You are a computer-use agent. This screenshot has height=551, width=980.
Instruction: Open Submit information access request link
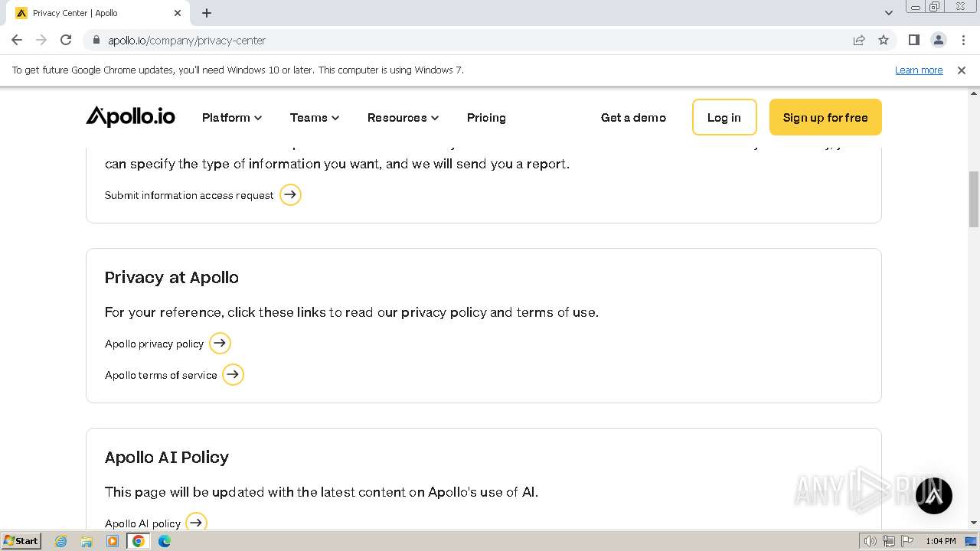coord(189,195)
